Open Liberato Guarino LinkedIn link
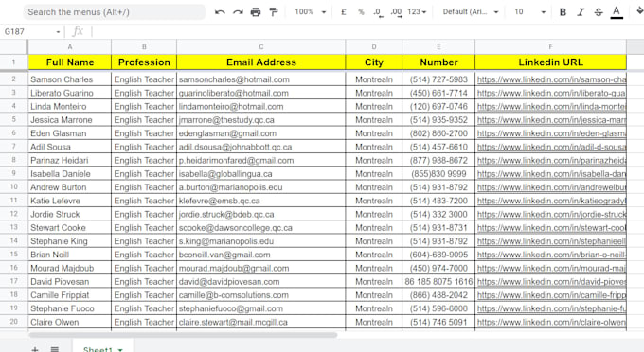 [551, 93]
